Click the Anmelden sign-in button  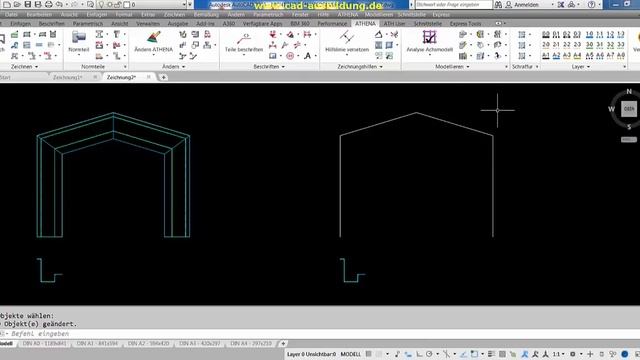click(x=527, y=5)
